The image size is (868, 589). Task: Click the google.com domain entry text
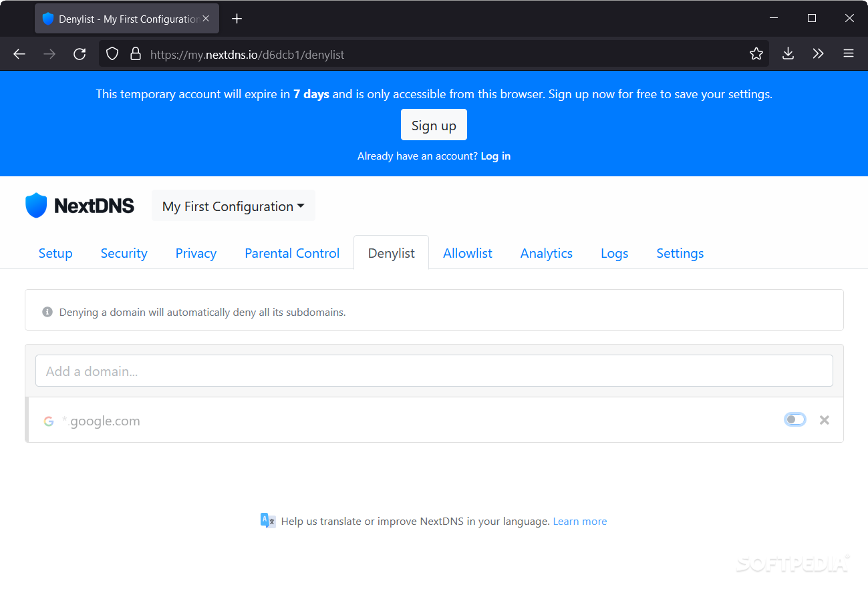point(101,421)
